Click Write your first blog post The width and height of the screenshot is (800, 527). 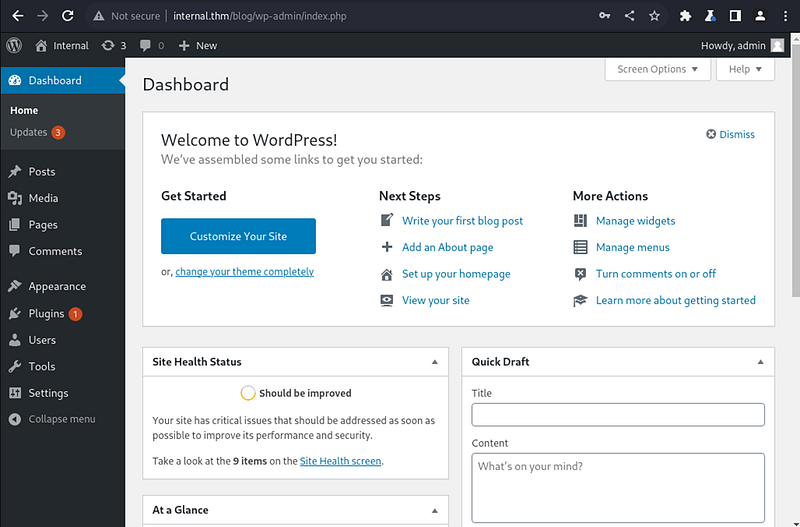[x=462, y=221]
